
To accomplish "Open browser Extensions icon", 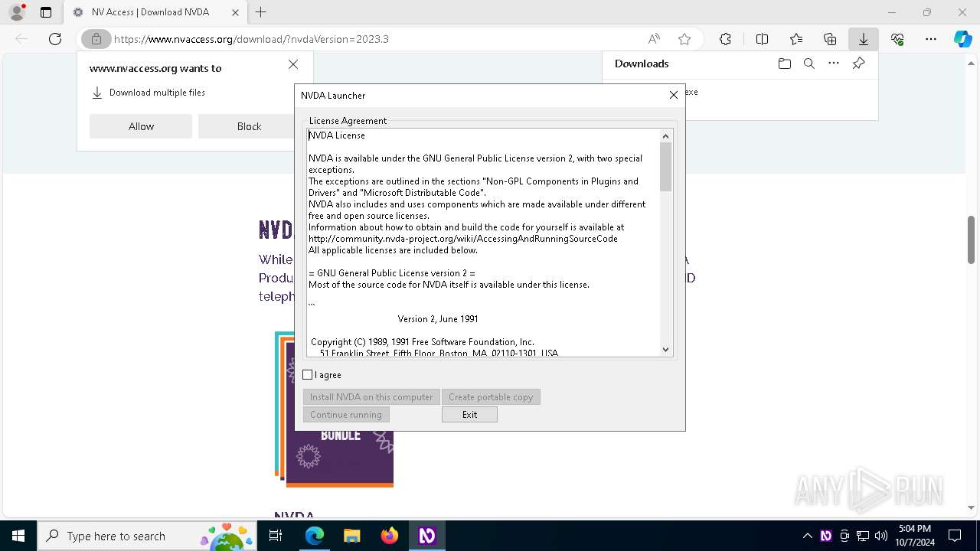I will click(x=725, y=39).
